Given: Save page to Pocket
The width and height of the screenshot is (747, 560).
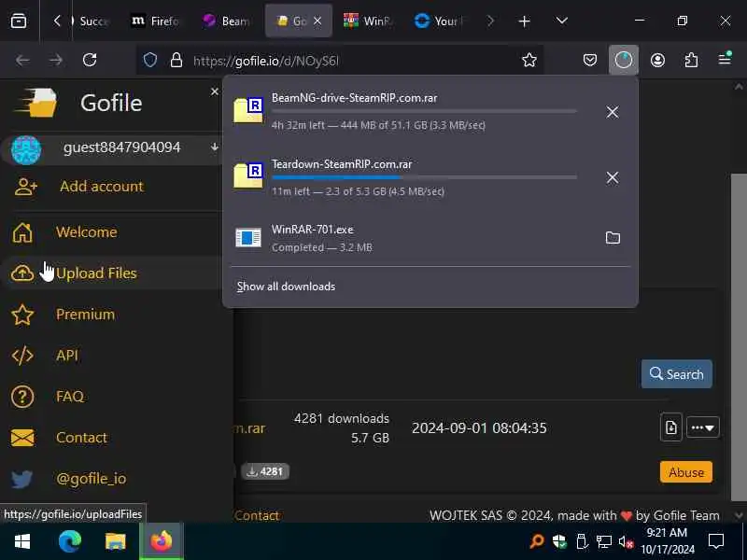Looking at the screenshot, I should 590,60.
